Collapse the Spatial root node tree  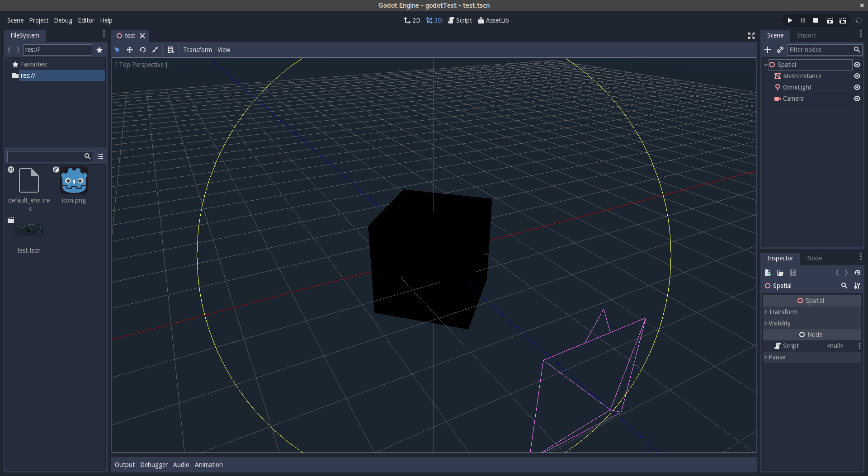(x=766, y=65)
